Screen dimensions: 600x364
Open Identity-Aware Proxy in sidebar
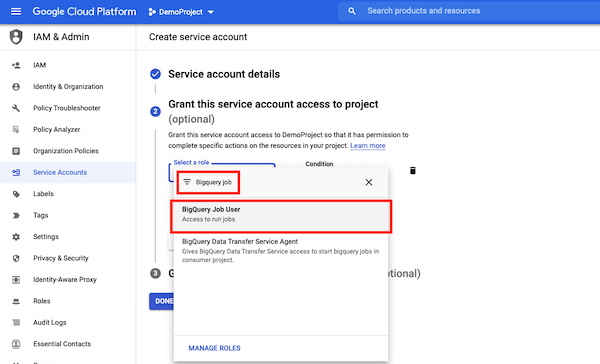pyautogui.click(x=65, y=279)
